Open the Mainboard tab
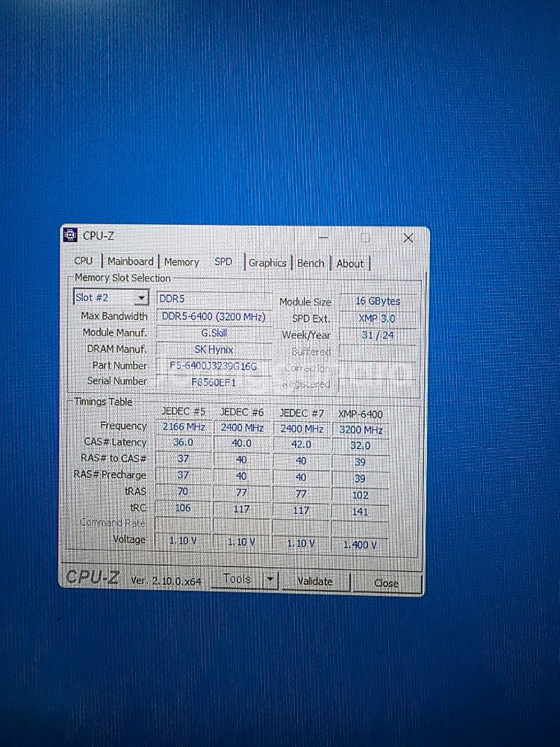The image size is (560, 747). click(x=131, y=261)
